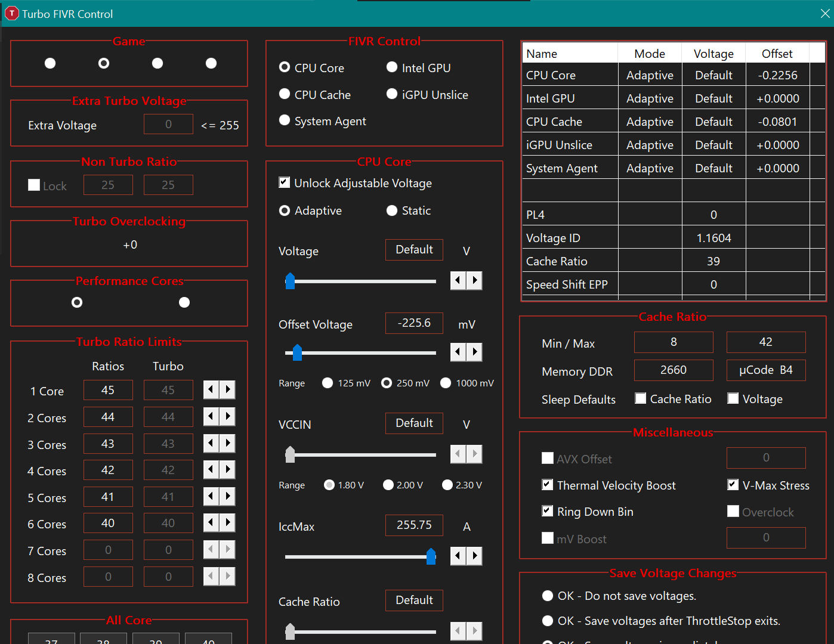Select the first Game profile radio button
This screenshot has width=834, height=644.
[x=50, y=63]
